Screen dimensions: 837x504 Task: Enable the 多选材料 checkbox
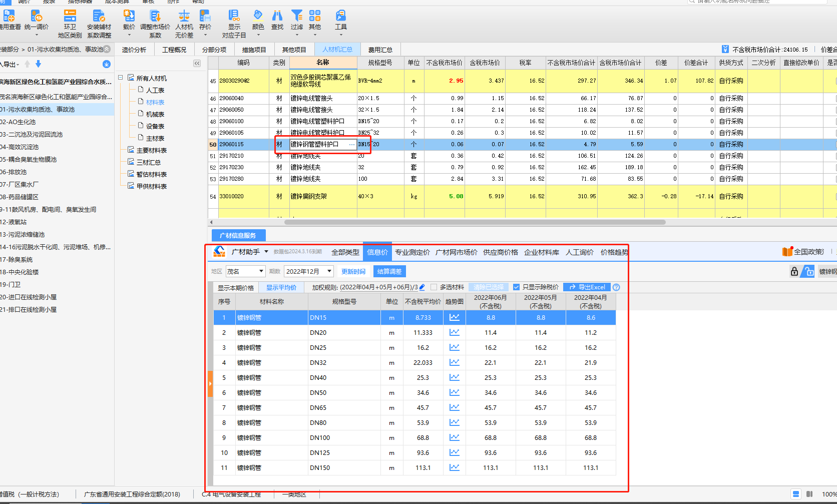(434, 287)
